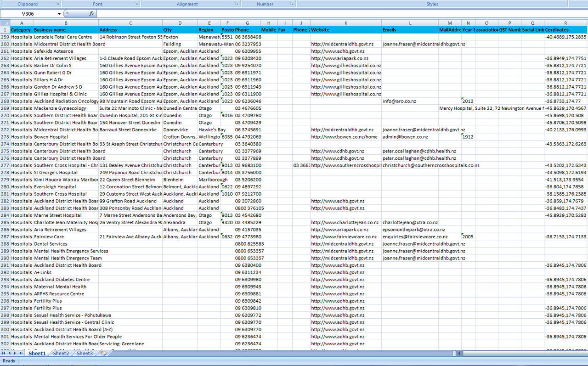
Task: Select the Sheet1 tab
Action: [37, 354]
